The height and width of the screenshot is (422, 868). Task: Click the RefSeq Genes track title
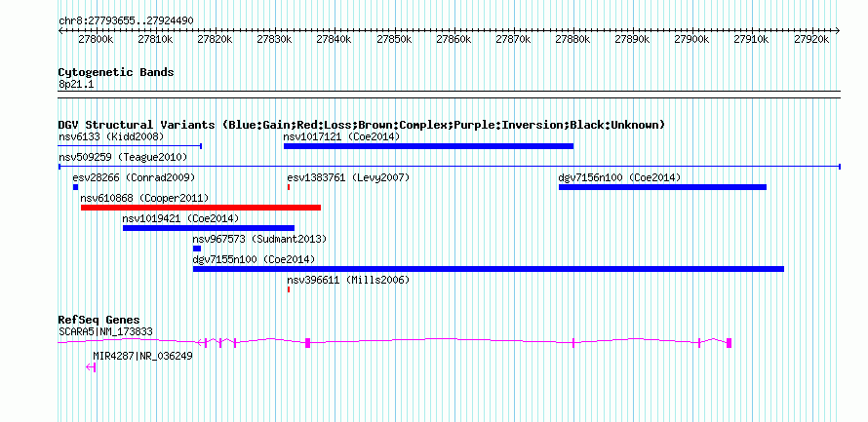click(99, 321)
